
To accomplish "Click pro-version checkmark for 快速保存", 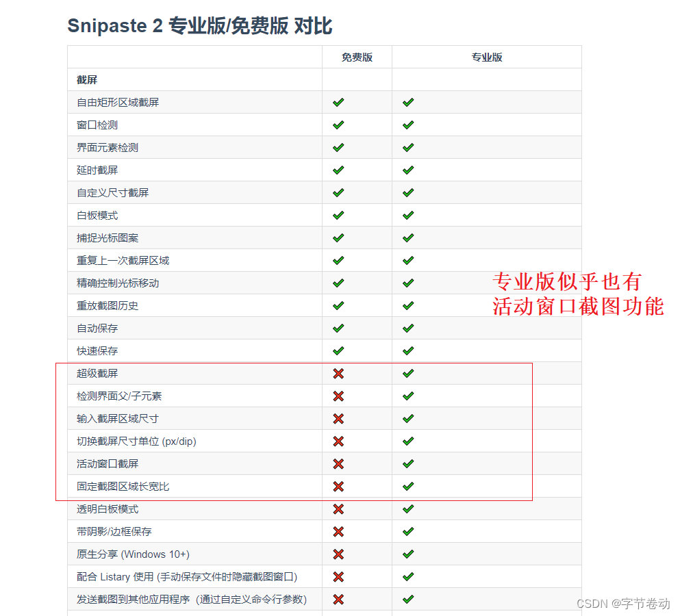I will pos(408,350).
